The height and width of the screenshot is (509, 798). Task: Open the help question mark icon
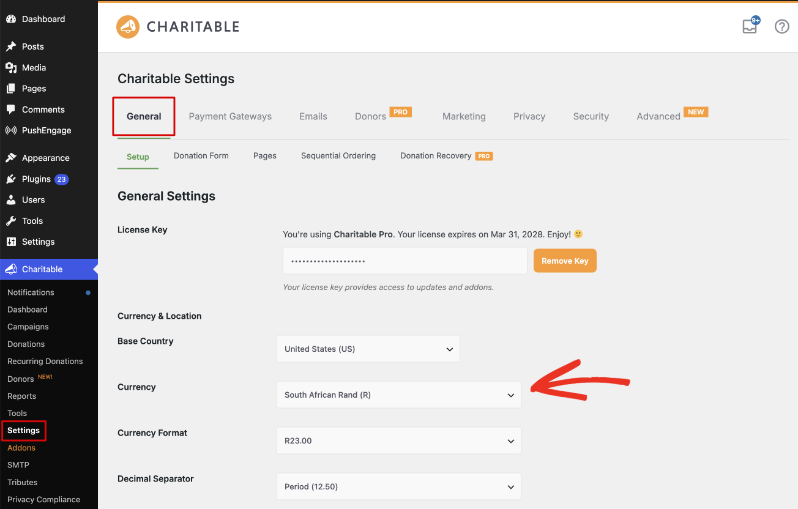pyautogui.click(x=782, y=26)
